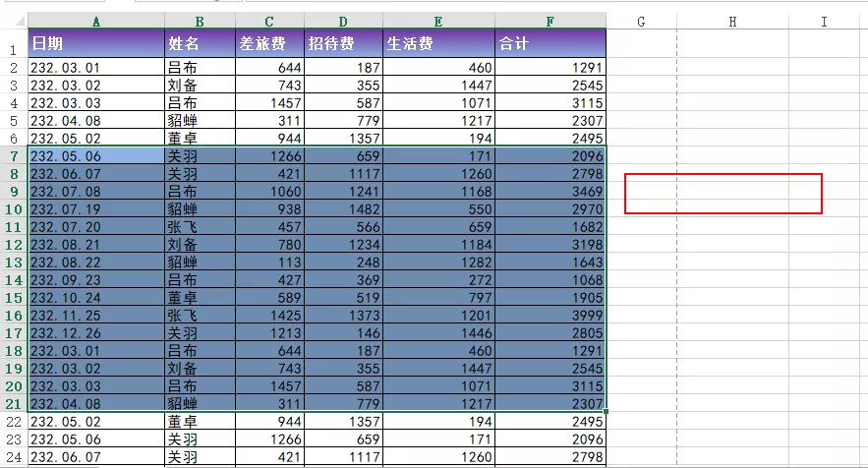Select row 1 by its row number
The image size is (868, 468).
pyautogui.click(x=14, y=43)
